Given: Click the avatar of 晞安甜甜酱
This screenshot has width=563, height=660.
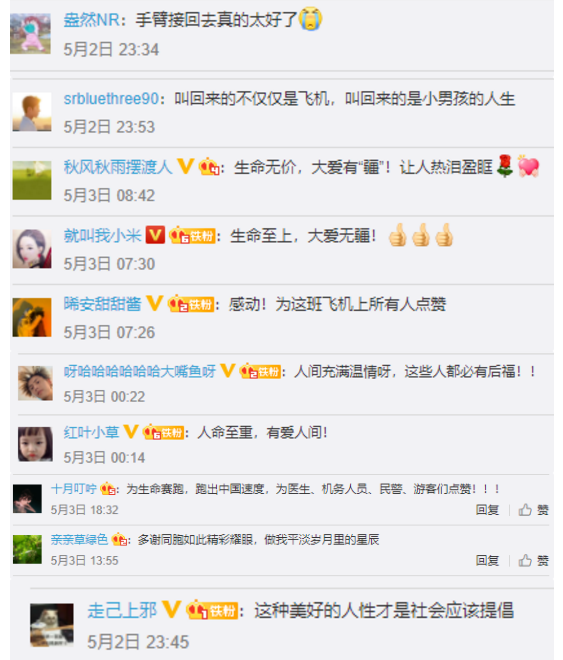Looking at the screenshot, I should point(32,317).
